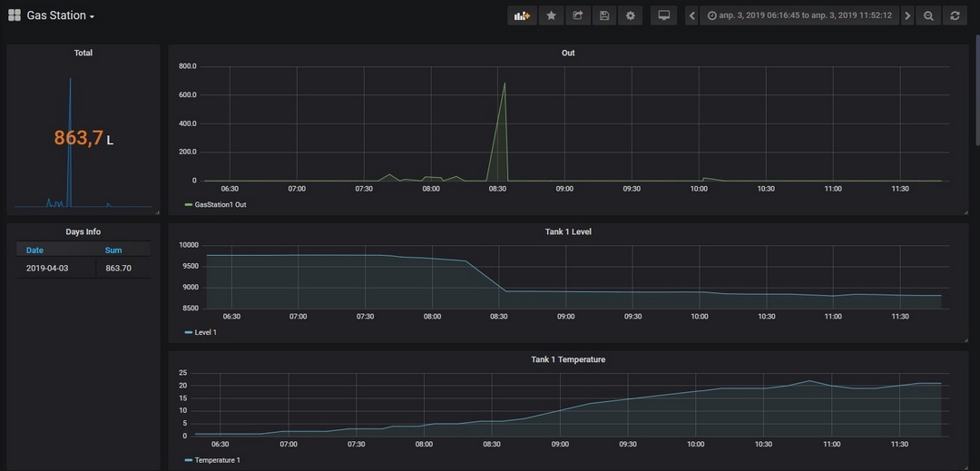Shift time range backward

691,15
